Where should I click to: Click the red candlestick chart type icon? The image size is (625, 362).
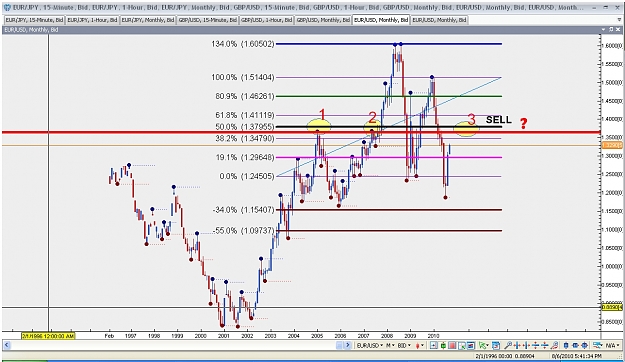click(418, 345)
